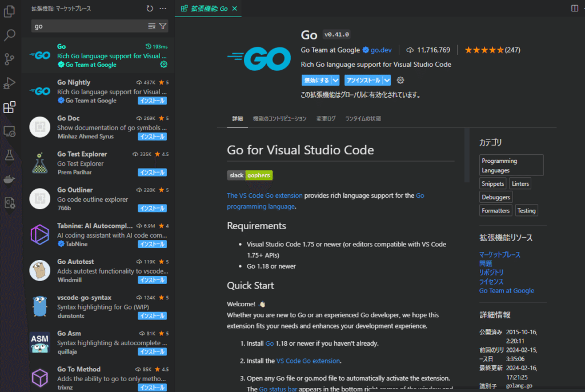Image resolution: width=585 pixels, height=392 pixels.
Task: Open the Search view icon
Action: (x=9, y=35)
